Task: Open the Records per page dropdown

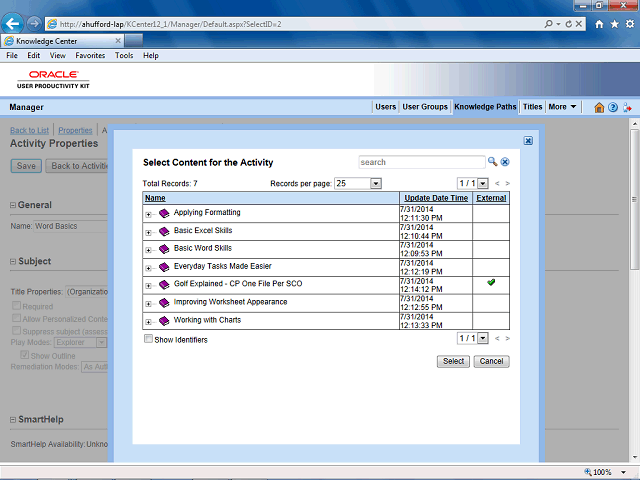Action: coord(376,184)
